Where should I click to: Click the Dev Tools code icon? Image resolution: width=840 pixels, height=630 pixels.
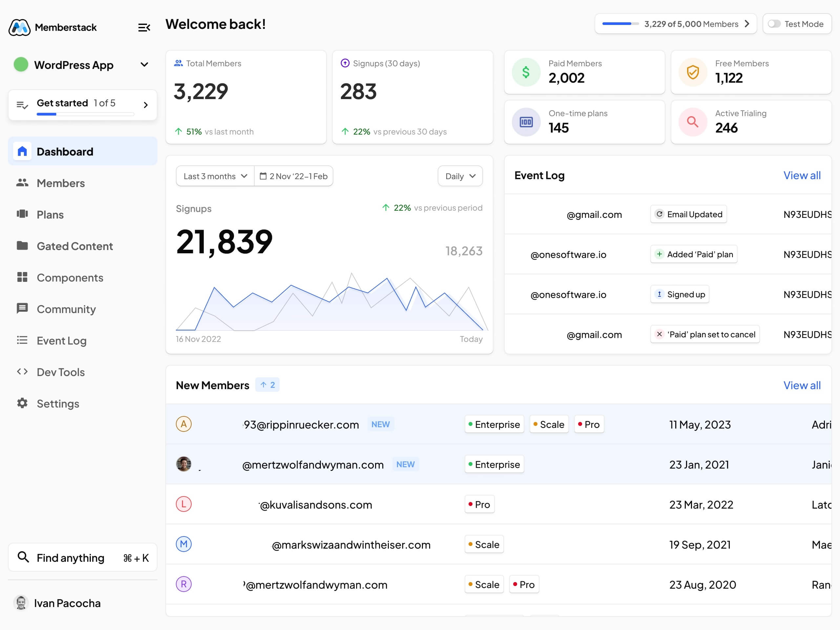(22, 371)
